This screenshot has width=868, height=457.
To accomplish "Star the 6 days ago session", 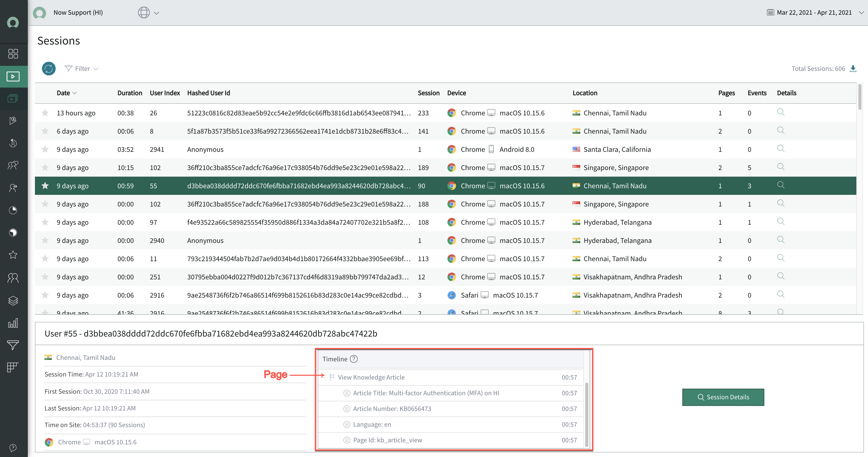I will (x=45, y=131).
